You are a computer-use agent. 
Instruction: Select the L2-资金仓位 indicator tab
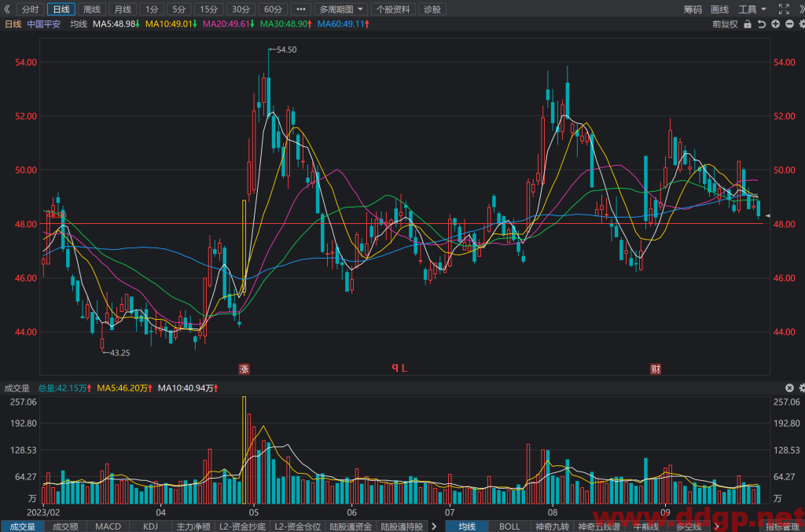click(298, 526)
